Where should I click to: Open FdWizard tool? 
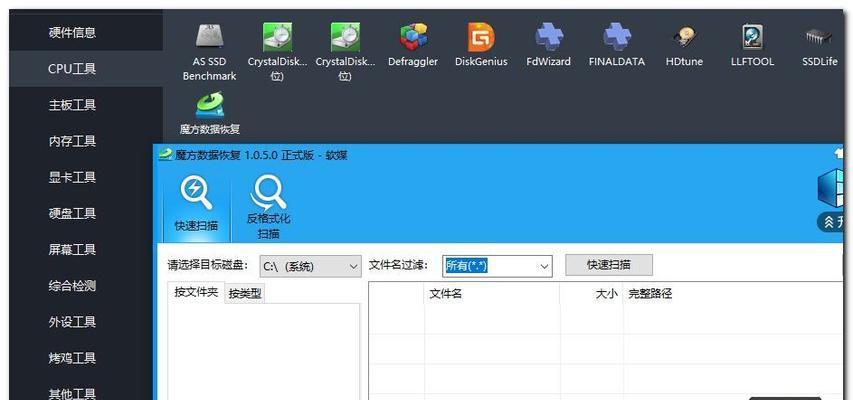click(x=548, y=46)
